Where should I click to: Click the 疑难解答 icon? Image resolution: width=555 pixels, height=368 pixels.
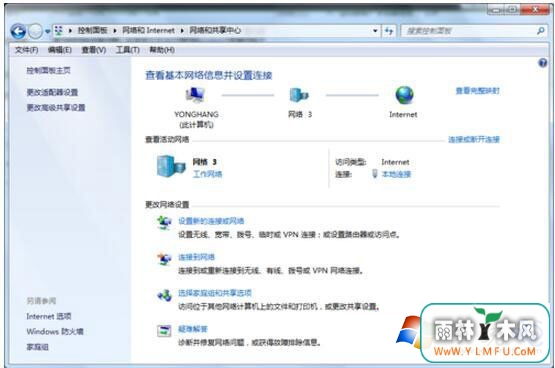[164, 331]
